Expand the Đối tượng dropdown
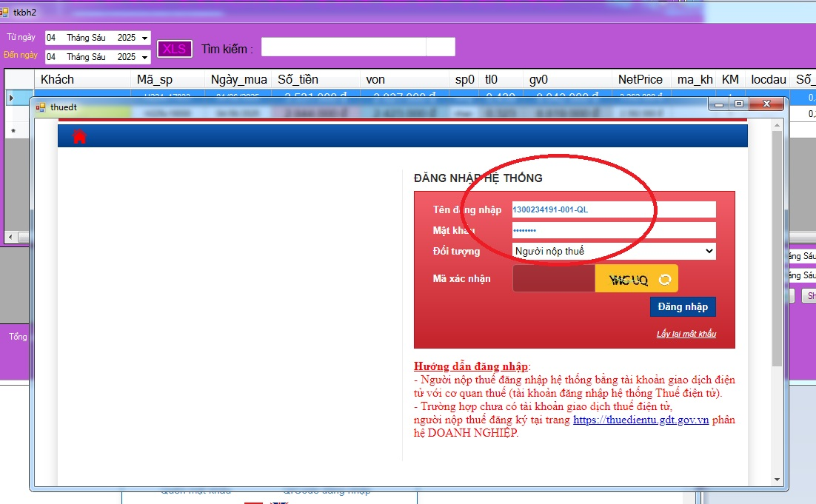This screenshot has height=504, width=816. tap(709, 252)
